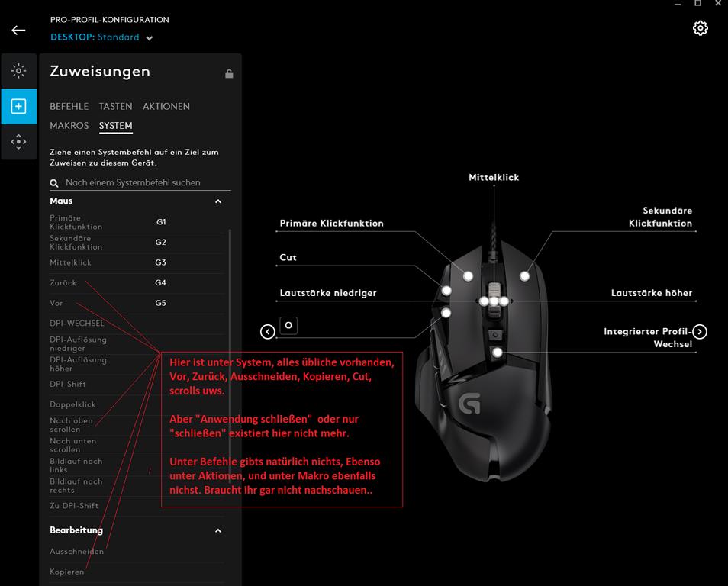Image resolution: width=728 pixels, height=586 pixels.
Task: Select the DPI-Shift command
Action: click(68, 384)
